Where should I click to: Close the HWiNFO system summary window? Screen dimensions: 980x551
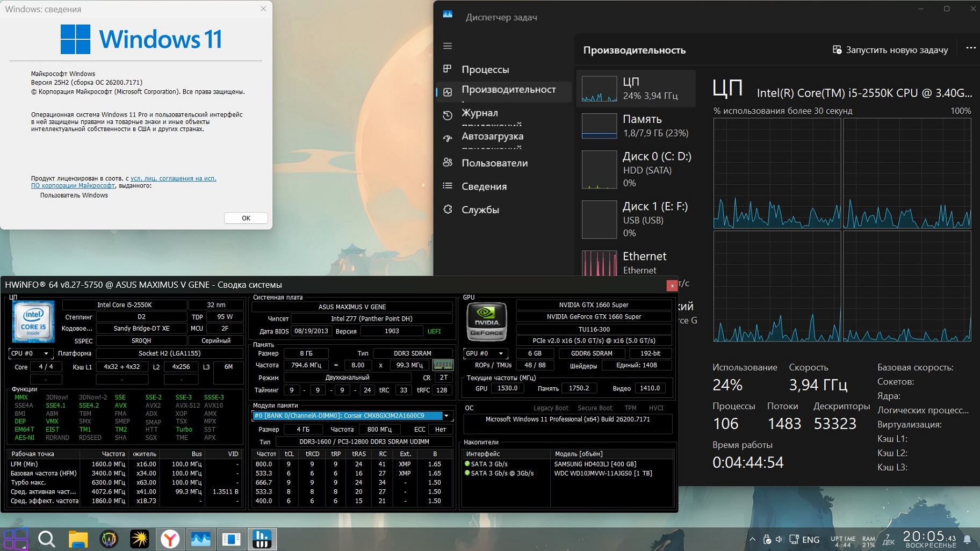point(672,286)
